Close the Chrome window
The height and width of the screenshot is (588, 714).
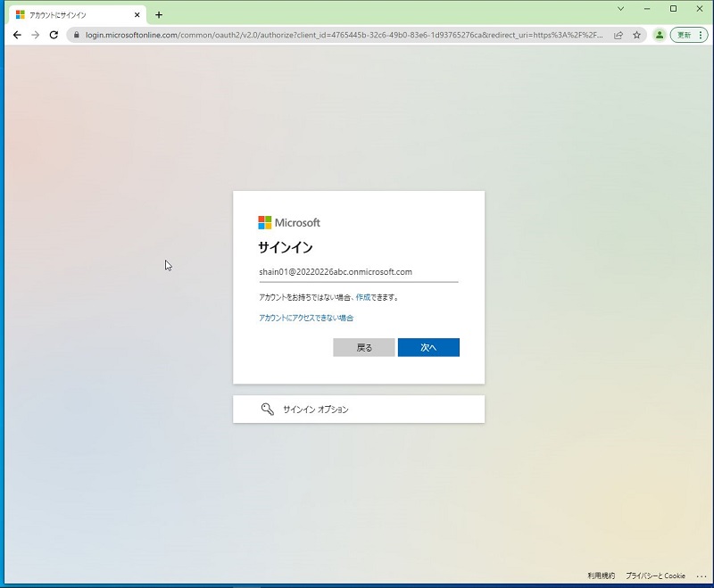(700, 9)
